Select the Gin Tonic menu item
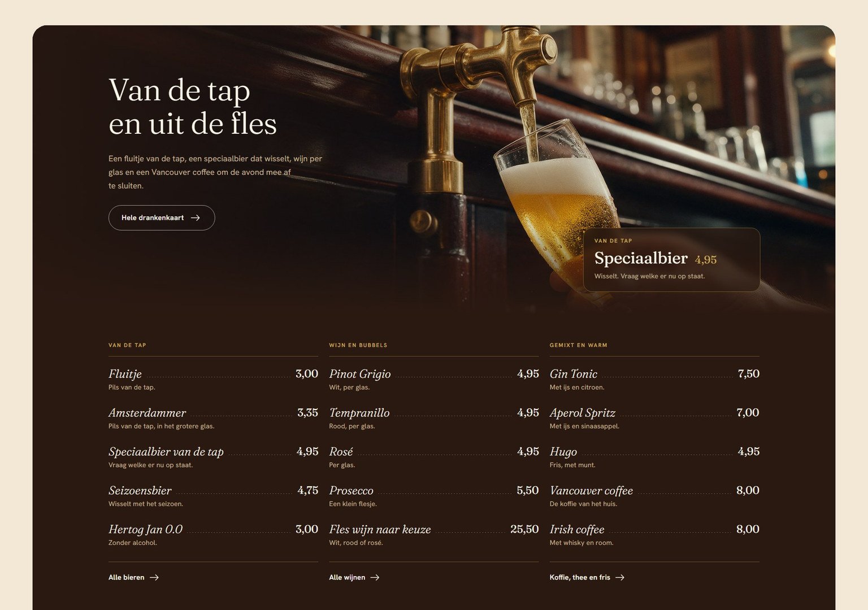This screenshot has width=868, height=610. pos(654,380)
